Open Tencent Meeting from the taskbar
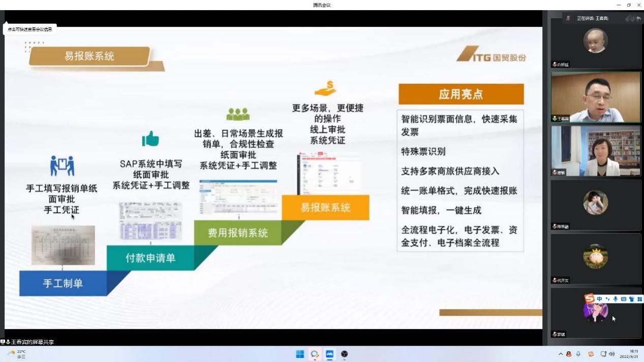644x362 pixels. (329, 354)
